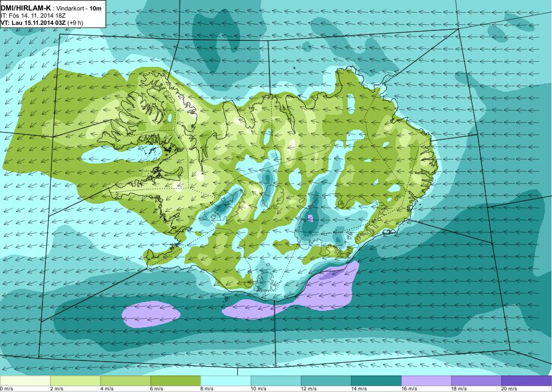Click the legend swatch between 14 and 16 m/s
The height and width of the screenshot is (392, 552).
pyautogui.click(x=376, y=381)
